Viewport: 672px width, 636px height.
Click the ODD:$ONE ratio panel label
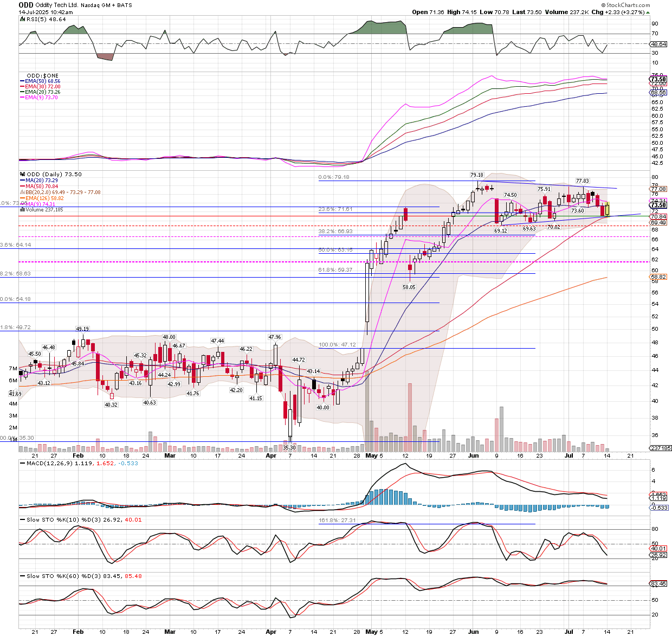click(42, 75)
